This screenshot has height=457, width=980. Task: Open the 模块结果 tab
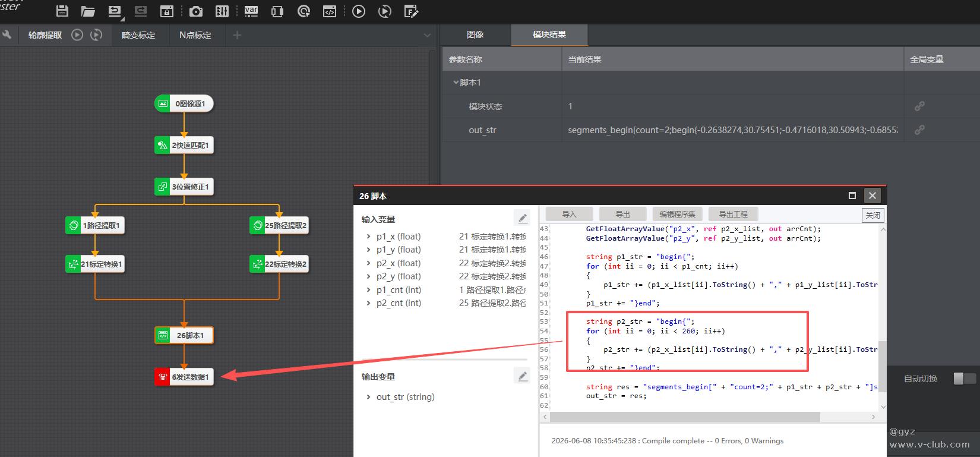click(549, 35)
